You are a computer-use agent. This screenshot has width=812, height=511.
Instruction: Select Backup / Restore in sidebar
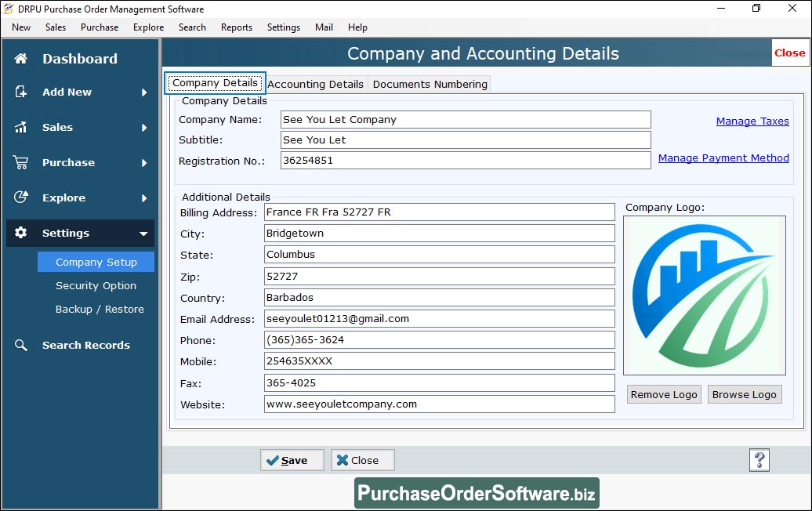100,309
